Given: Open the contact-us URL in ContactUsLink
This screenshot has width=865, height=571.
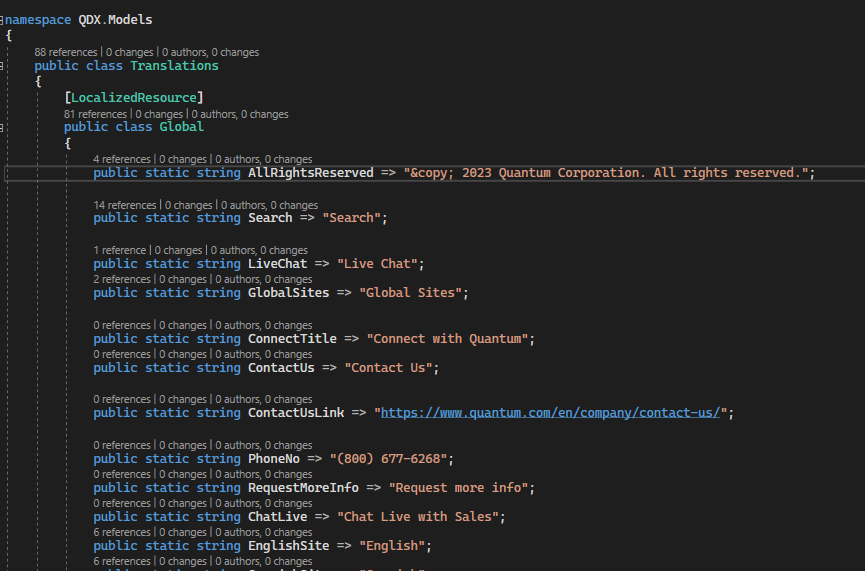Looking at the screenshot, I should click(x=550, y=413).
